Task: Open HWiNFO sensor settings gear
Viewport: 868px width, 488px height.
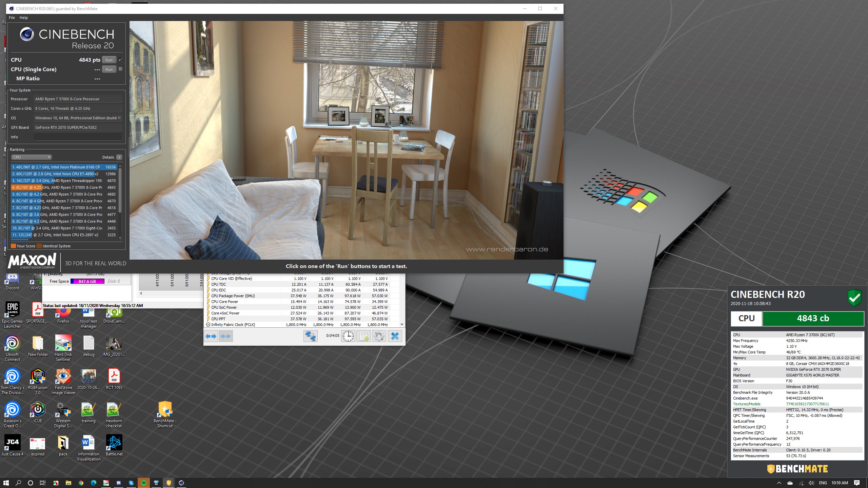Action: click(379, 336)
